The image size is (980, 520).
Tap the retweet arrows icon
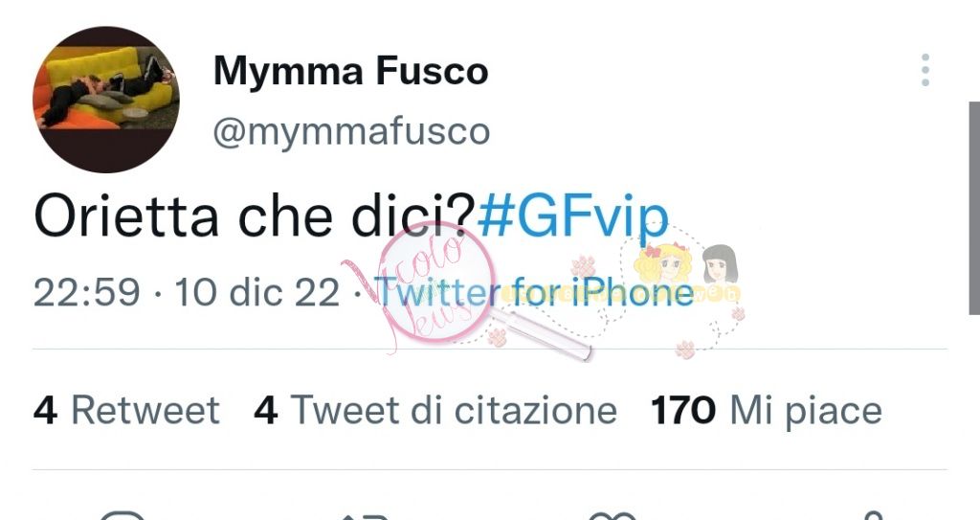click(365, 516)
